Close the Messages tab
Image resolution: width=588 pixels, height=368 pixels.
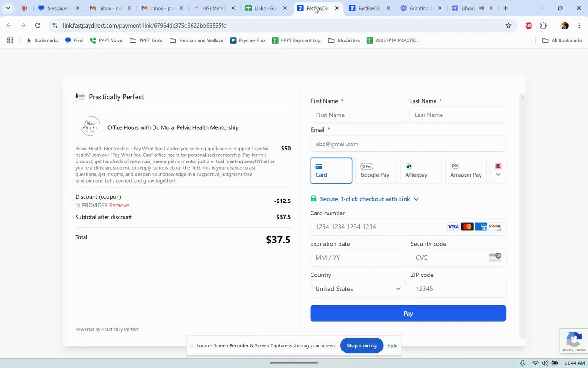[77, 8]
